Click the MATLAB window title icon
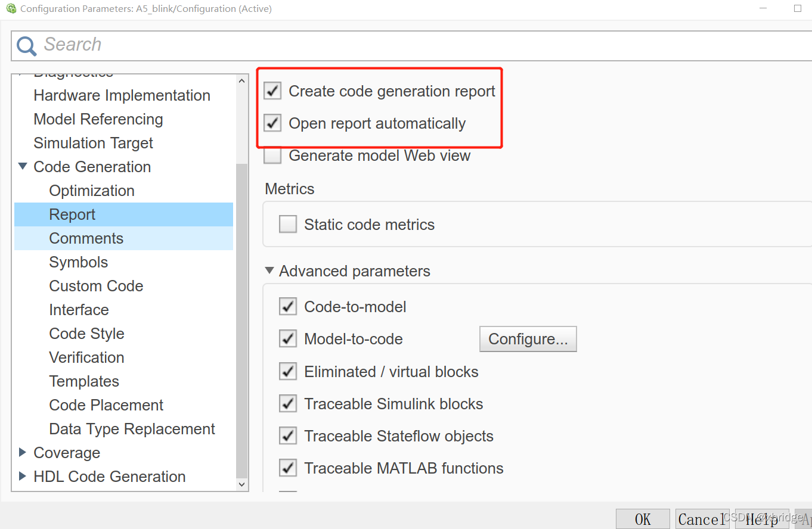Screen dimensions: 812x529 pyautogui.click(x=11, y=8)
